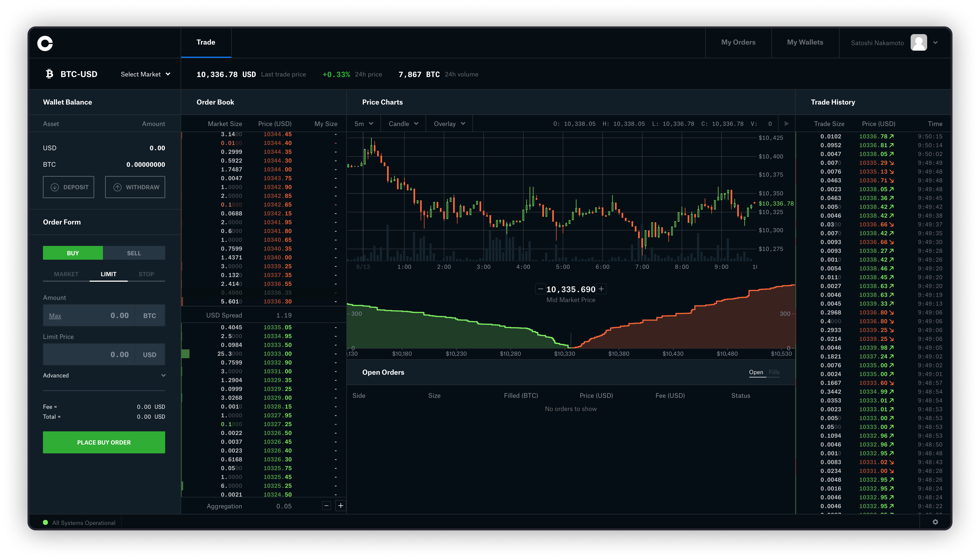Switch to My Orders tab
Screen dimensions: 980x559
click(x=738, y=42)
